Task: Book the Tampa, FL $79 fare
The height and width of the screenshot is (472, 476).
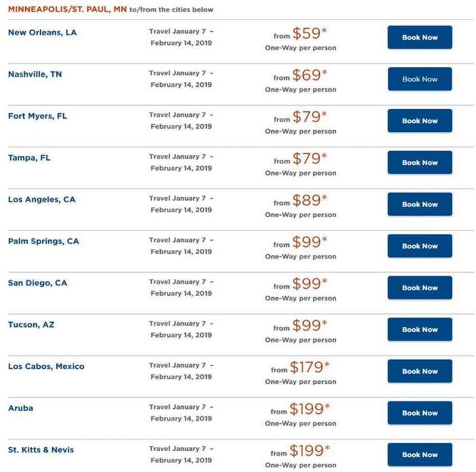Action: 420,163
